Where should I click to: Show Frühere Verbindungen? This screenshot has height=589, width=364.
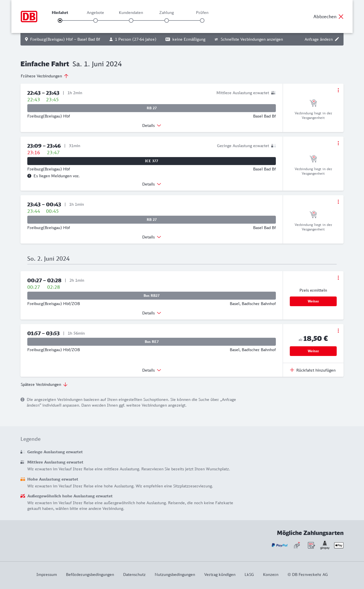click(45, 76)
